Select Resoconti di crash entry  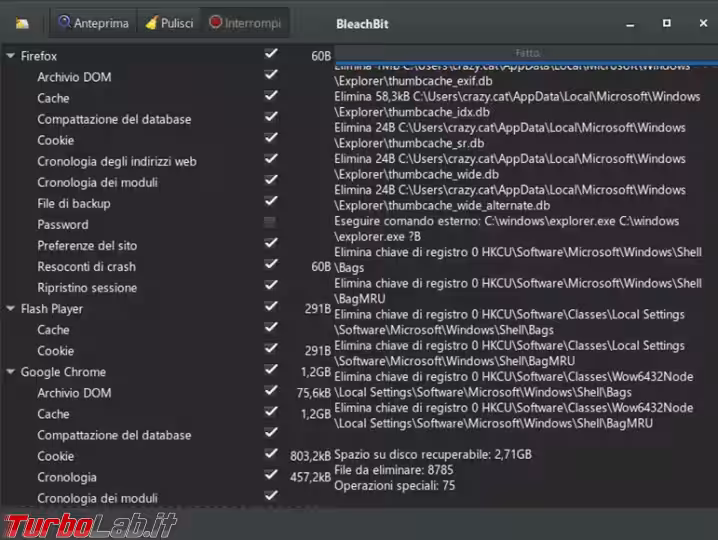(x=86, y=267)
